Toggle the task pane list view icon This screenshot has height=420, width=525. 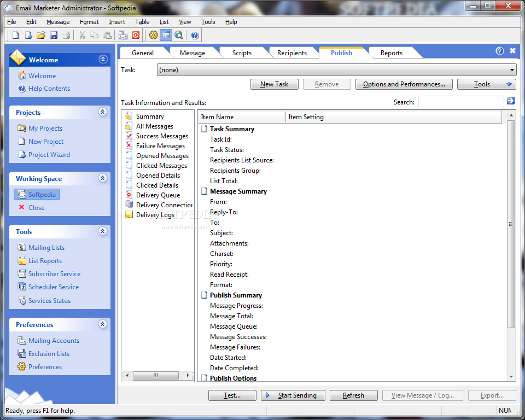[x=166, y=35]
